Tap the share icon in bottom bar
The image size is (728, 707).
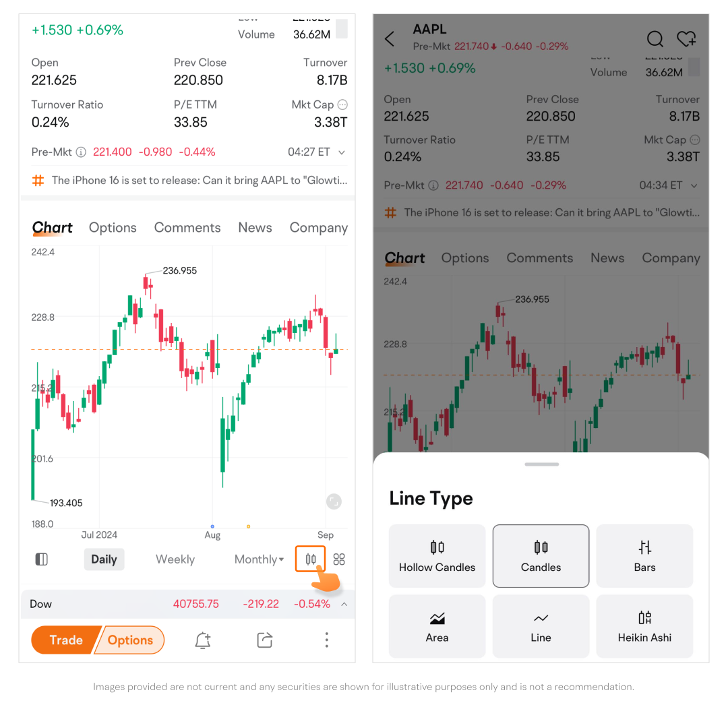[265, 640]
